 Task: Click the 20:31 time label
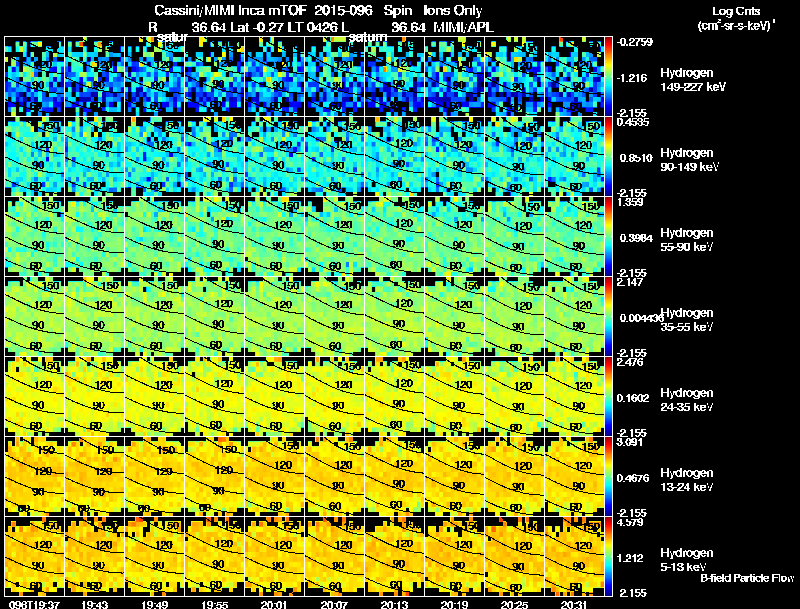click(574, 604)
